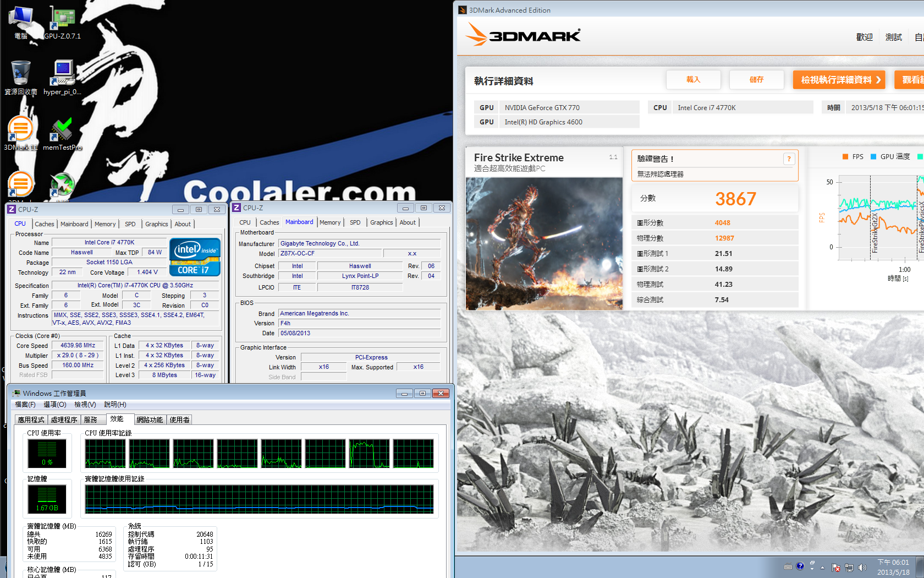
Task: Switch to 應用程式 tab in Task Manager
Action: pyautogui.click(x=31, y=420)
